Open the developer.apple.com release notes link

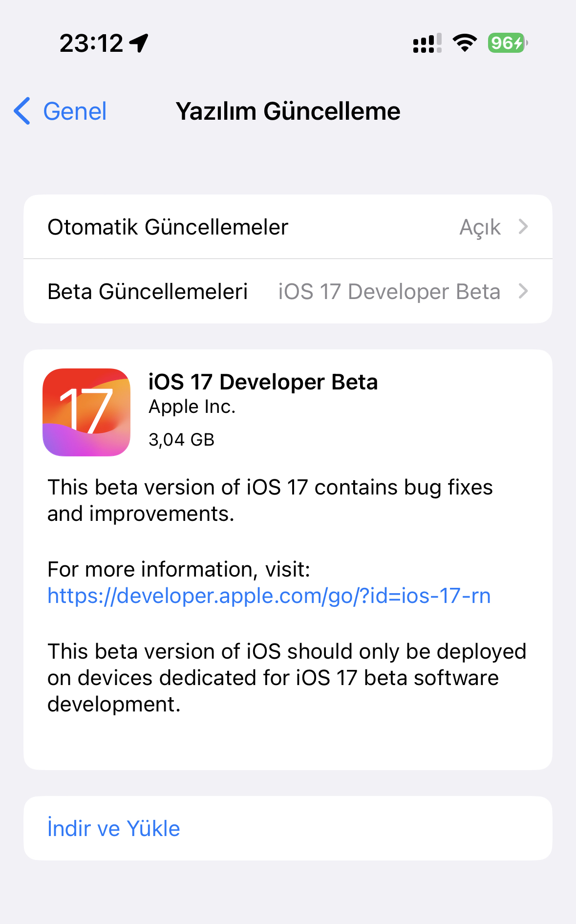tap(269, 596)
